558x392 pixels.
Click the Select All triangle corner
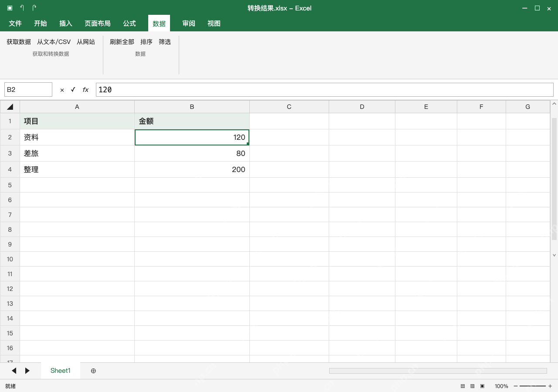10,107
